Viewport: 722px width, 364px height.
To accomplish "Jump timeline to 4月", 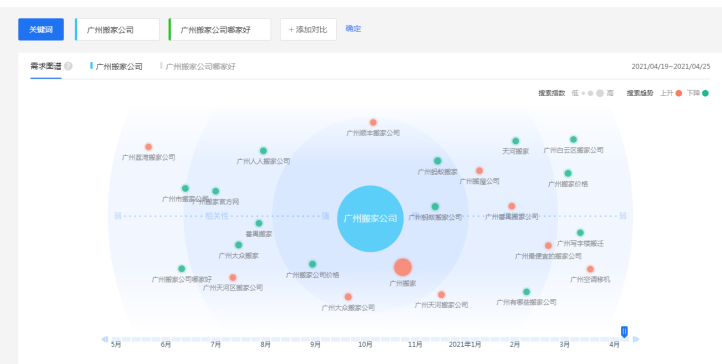I will (614, 345).
